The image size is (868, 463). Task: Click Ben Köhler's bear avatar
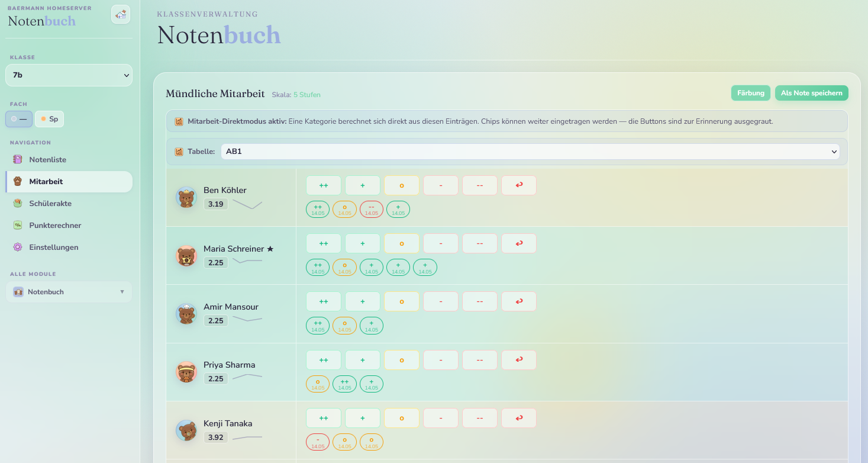pos(186,197)
